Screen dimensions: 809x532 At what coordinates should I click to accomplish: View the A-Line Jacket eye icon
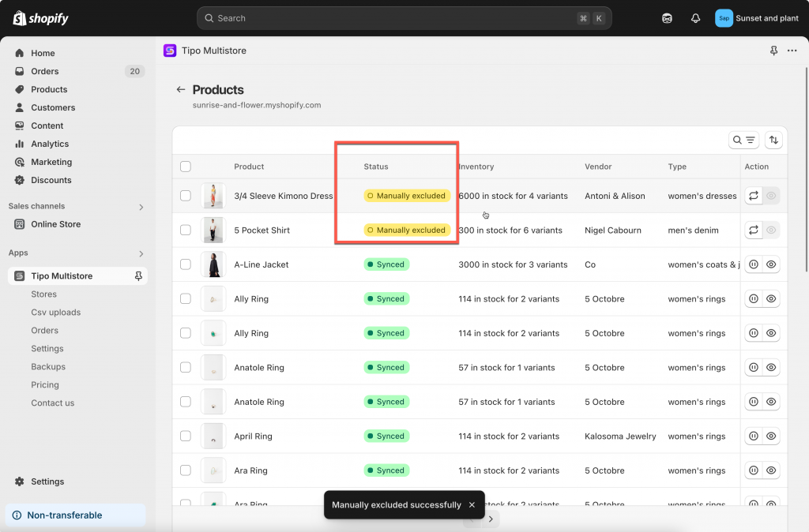771,264
